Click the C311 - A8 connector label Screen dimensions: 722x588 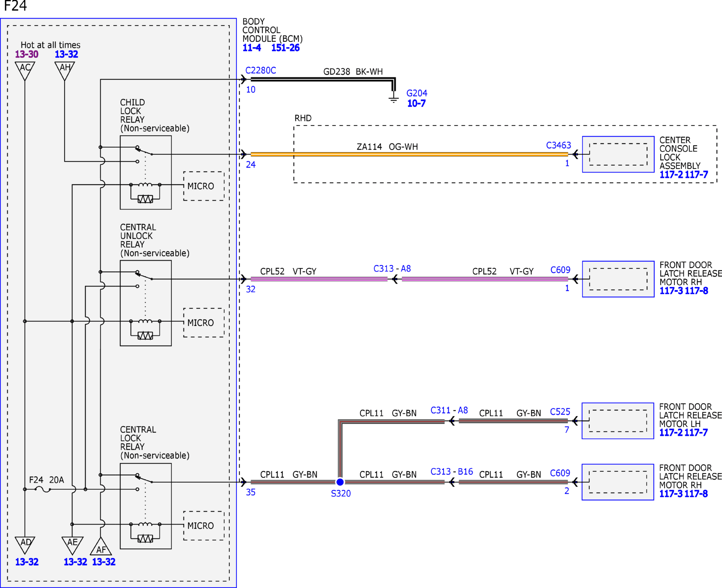tap(449, 410)
